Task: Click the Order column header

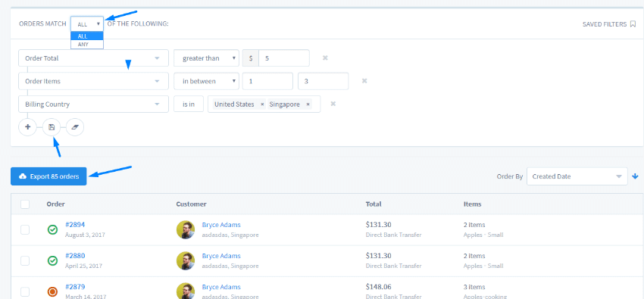Action: click(56, 204)
